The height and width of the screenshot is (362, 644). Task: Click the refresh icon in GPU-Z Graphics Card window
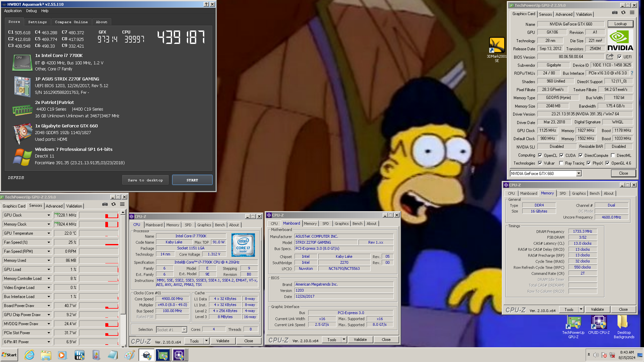(x=623, y=13)
